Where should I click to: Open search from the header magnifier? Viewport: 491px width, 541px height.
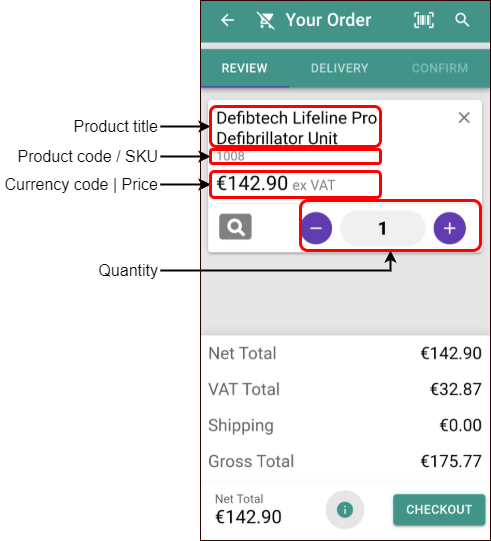click(462, 20)
